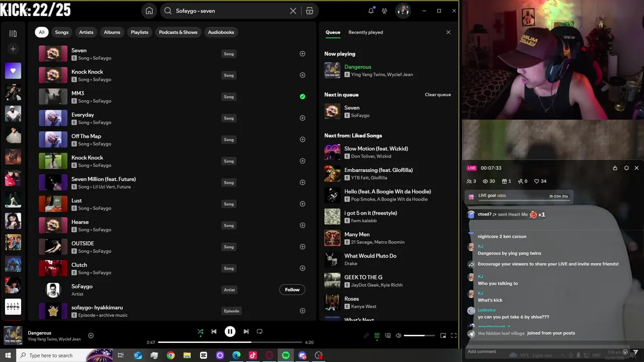Viewport: 644px width, 362px height.
Task: Open the Browse icon beside search
Action: pyautogui.click(x=309, y=11)
